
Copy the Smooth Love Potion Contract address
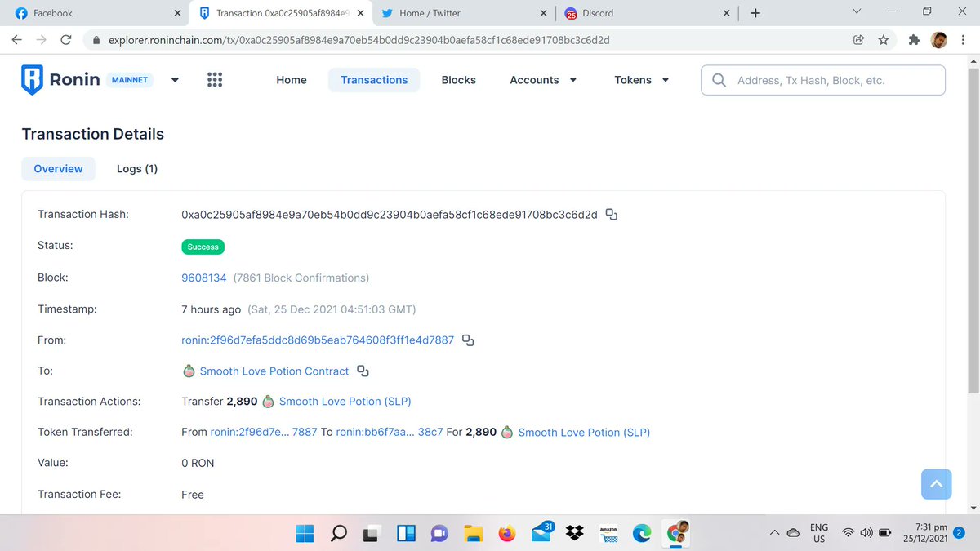pyautogui.click(x=363, y=371)
